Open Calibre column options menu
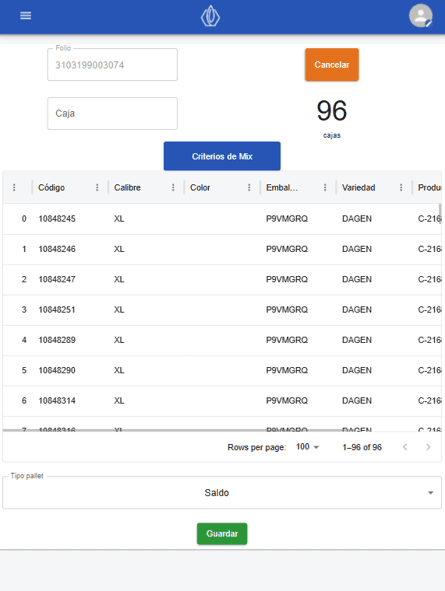The height and width of the screenshot is (591, 445). pos(173,187)
